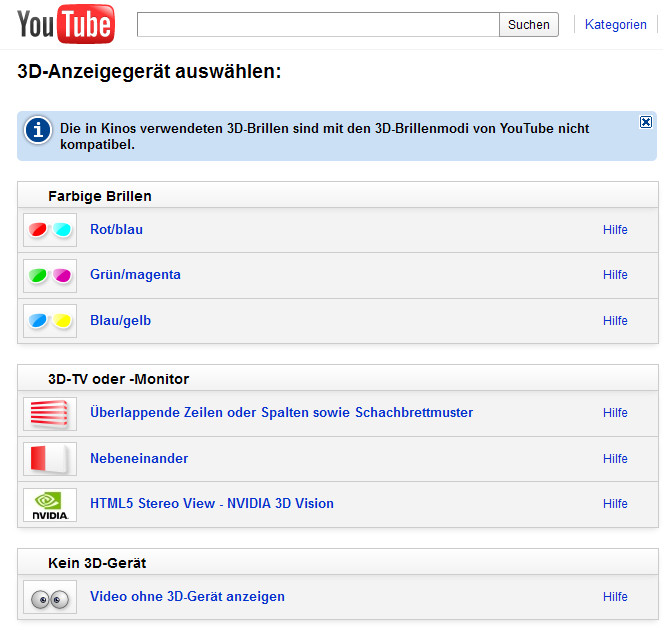
Task: Click the red/cyan glasses icon
Action: pyautogui.click(x=50, y=230)
